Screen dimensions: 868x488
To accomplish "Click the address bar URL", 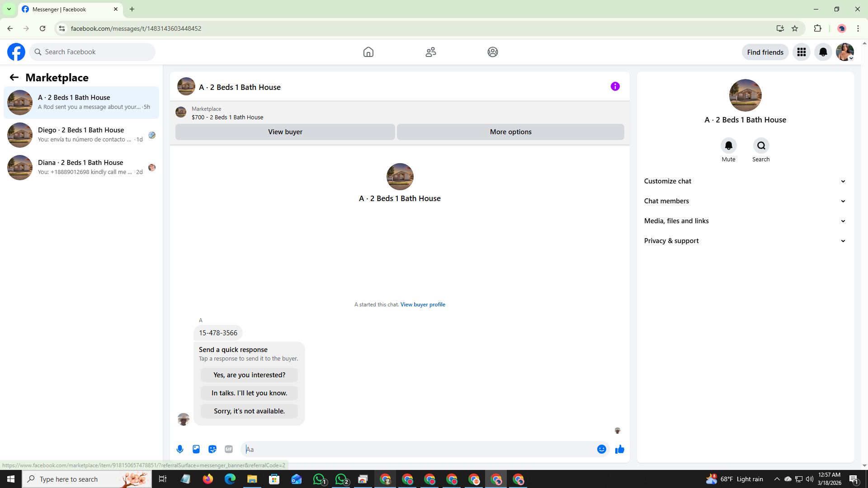I will [136, 28].
